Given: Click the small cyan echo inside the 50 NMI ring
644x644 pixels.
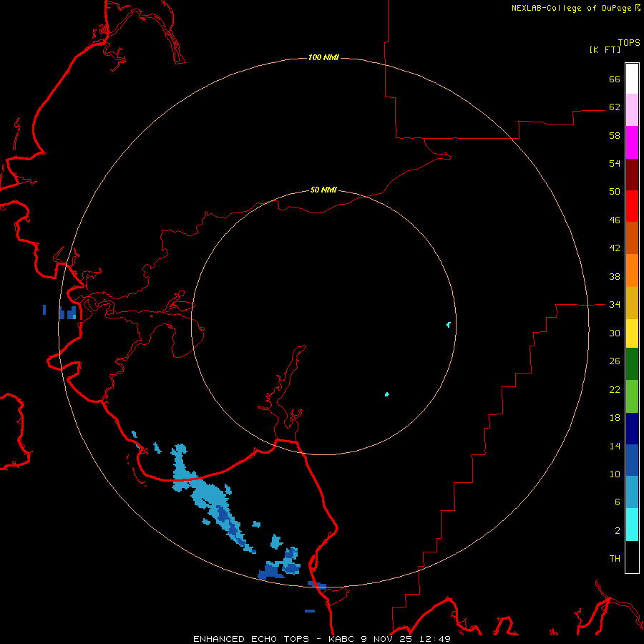Looking at the screenshot, I should tap(387, 394).
